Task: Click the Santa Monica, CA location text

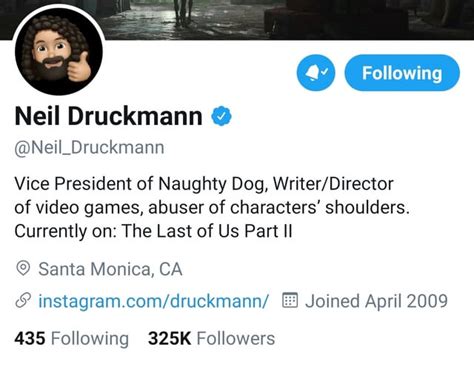Action: (110, 269)
